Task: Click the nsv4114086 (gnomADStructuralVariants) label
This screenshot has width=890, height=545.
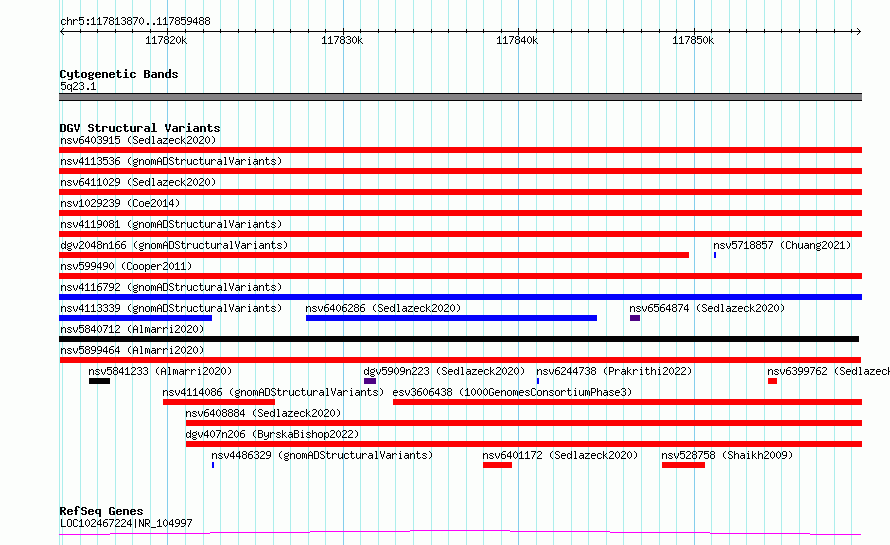Action: (x=273, y=392)
